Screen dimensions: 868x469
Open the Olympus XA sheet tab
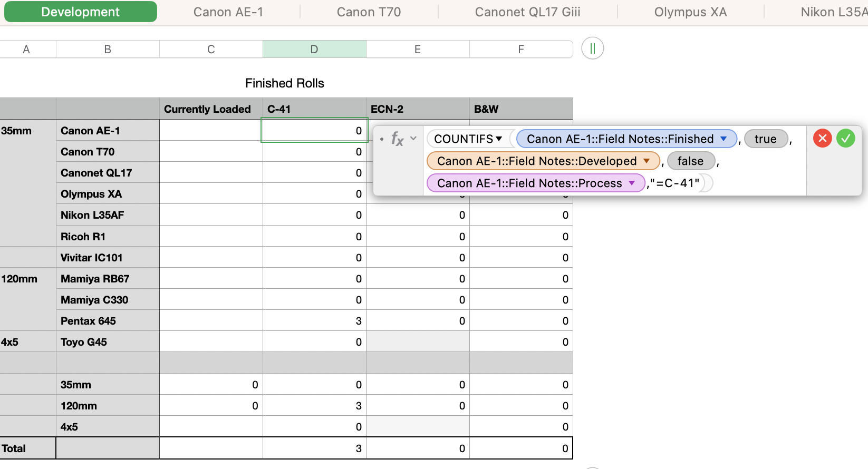691,12
